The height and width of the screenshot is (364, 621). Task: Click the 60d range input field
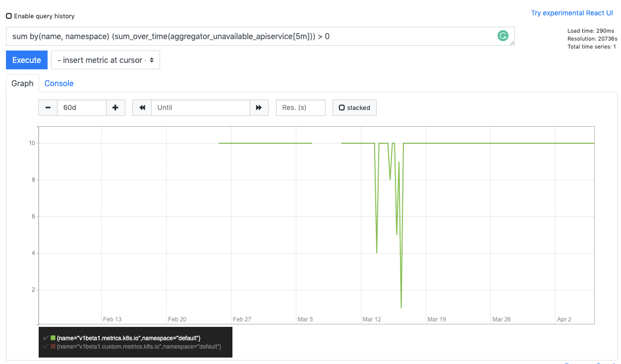(x=82, y=107)
